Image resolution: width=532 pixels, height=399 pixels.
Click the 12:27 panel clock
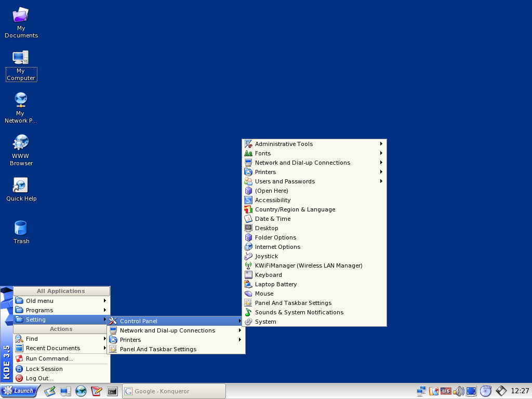(x=520, y=391)
